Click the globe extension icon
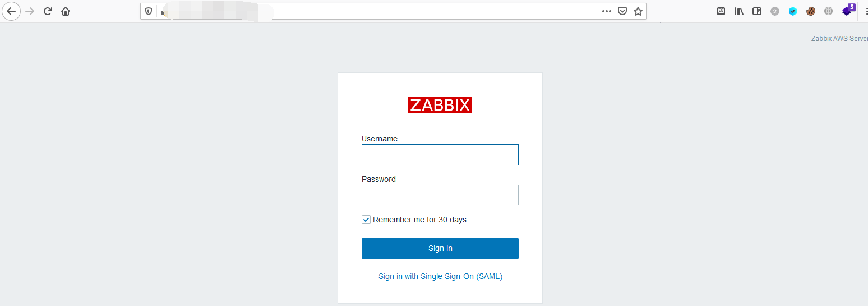Image resolution: width=868 pixels, height=306 pixels. click(x=829, y=11)
